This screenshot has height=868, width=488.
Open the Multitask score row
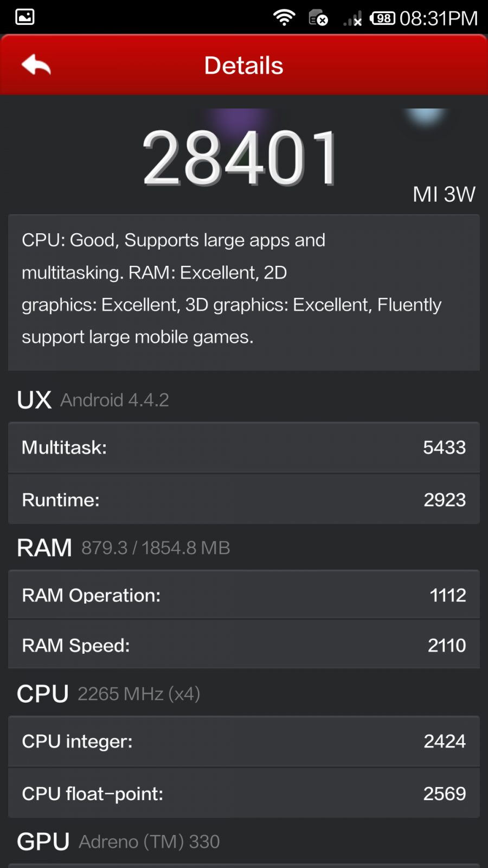(243, 448)
